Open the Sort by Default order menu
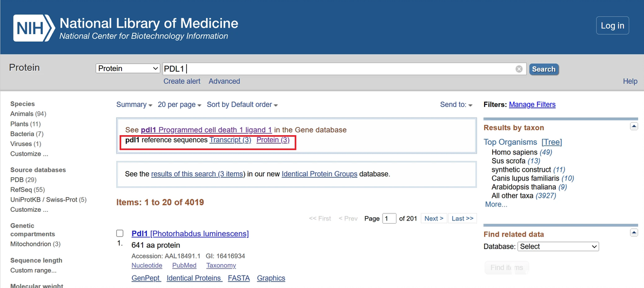Image resolution: width=644 pixels, height=288 pixels. tap(242, 105)
